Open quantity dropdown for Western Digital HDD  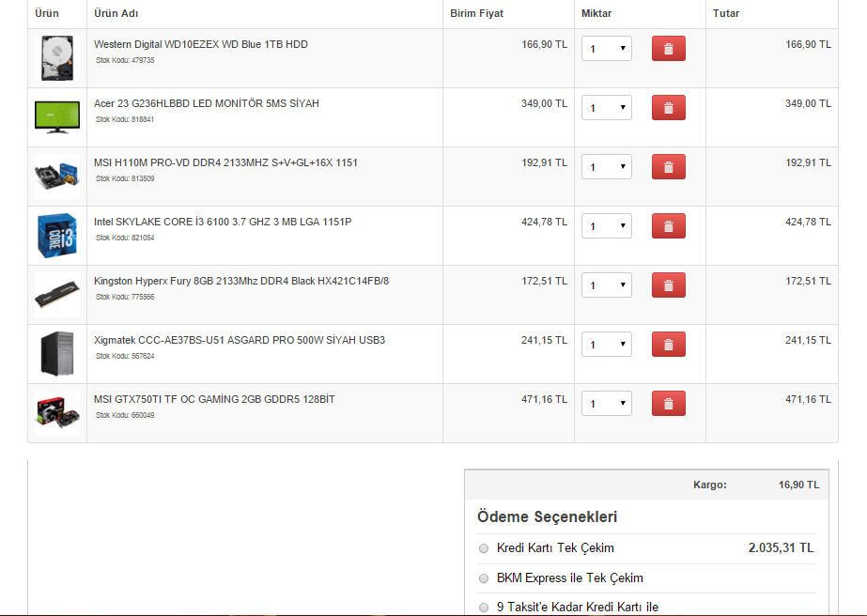coord(607,49)
